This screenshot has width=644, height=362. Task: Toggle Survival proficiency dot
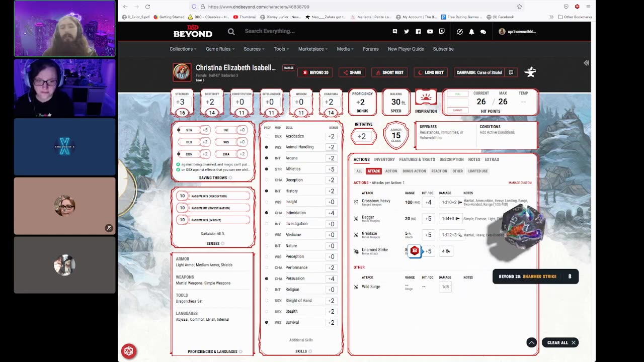(x=266, y=322)
